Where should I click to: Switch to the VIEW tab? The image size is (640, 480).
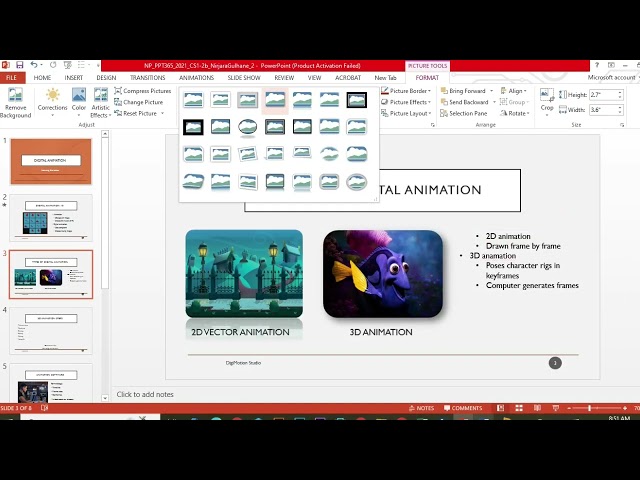[x=314, y=78]
